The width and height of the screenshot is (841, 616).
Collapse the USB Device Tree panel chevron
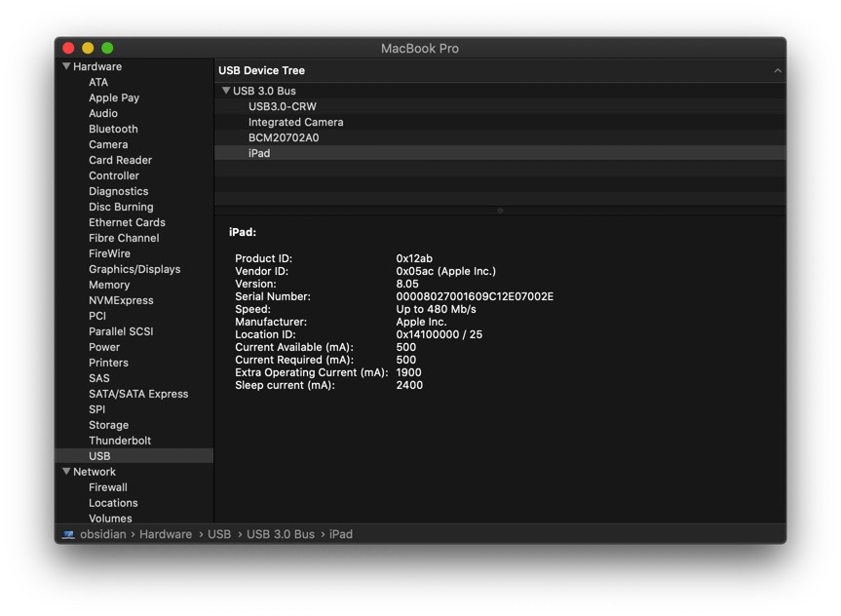(777, 70)
